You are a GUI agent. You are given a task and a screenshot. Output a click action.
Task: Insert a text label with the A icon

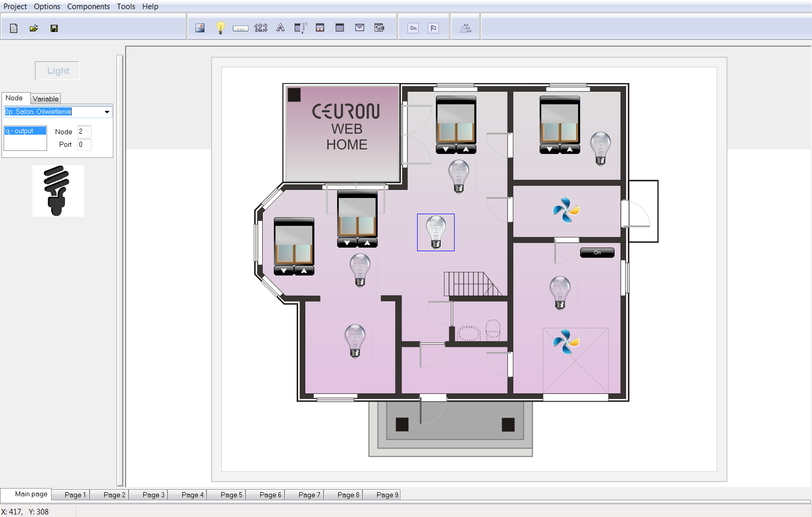point(280,28)
